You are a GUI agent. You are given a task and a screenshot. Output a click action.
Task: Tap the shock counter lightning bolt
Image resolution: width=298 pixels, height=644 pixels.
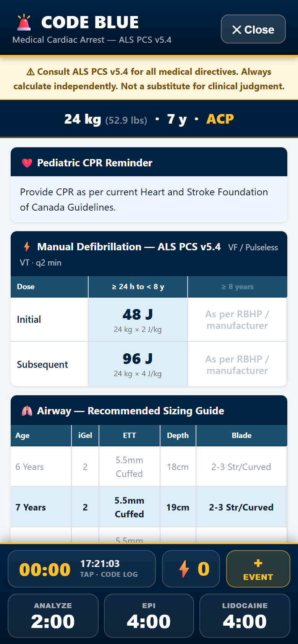coord(184,569)
